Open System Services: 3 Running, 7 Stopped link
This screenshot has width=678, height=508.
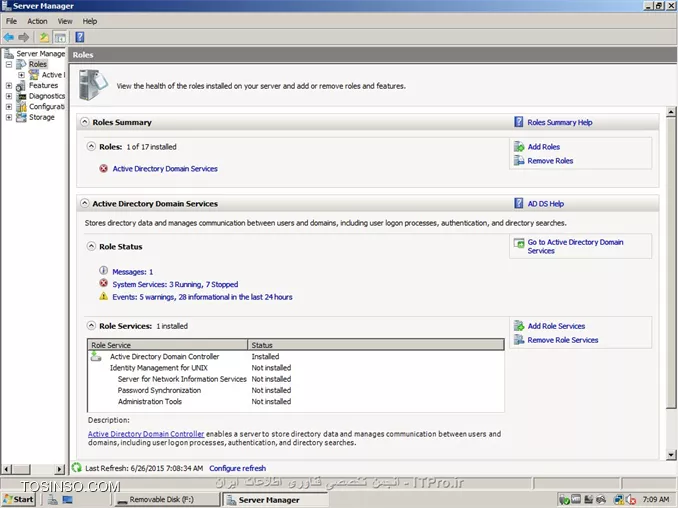coord(175,284)
